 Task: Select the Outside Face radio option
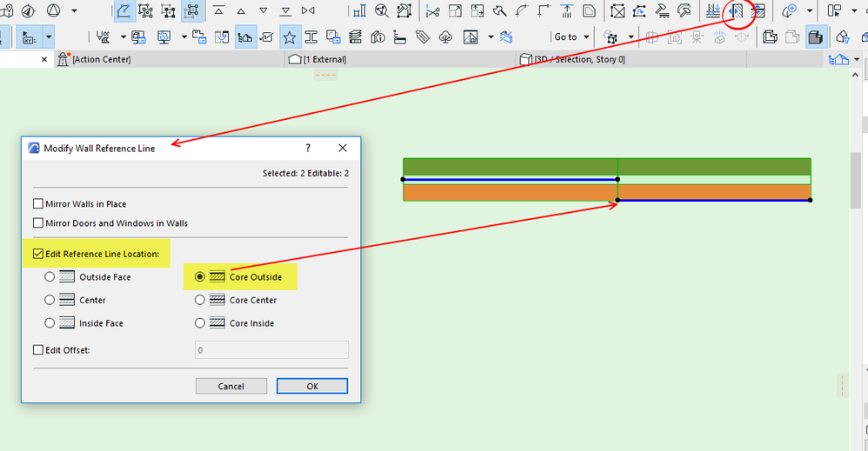(50, 276)
